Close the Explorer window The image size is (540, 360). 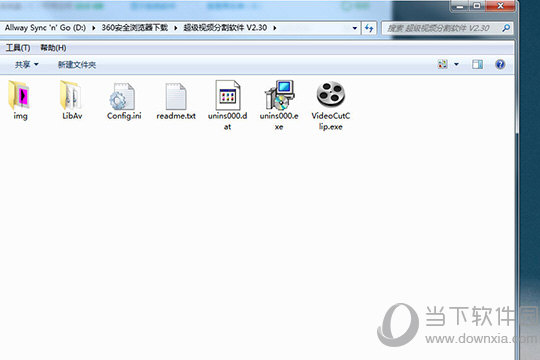click(500, 6)
